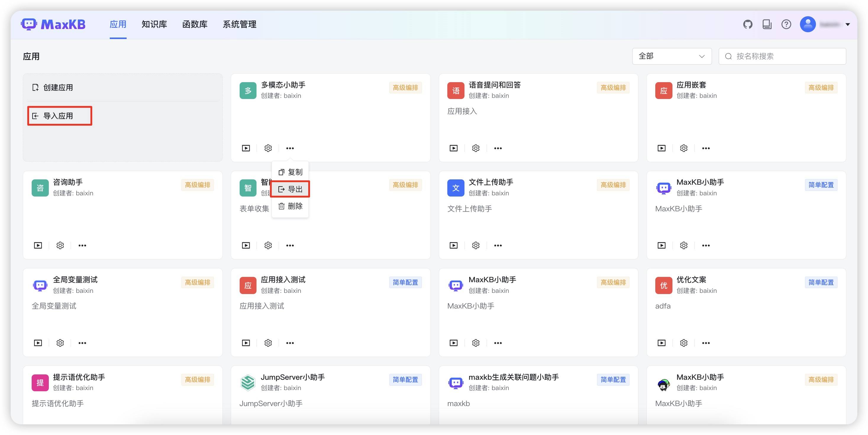Image resolution: width=868 pixels, height=435 pixels.
Task: Click the MaxKB logo
Action: click(x=53, y=24)
